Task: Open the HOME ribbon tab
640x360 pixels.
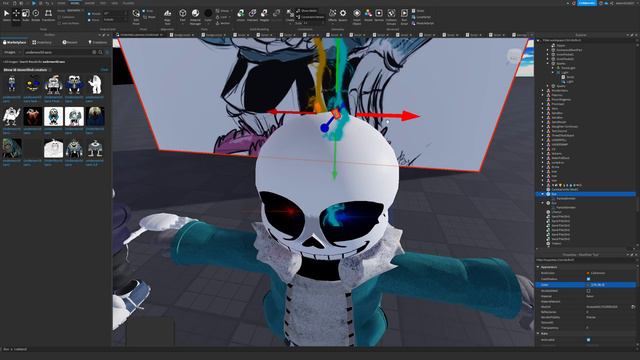Action: click(x=61, y=3)
